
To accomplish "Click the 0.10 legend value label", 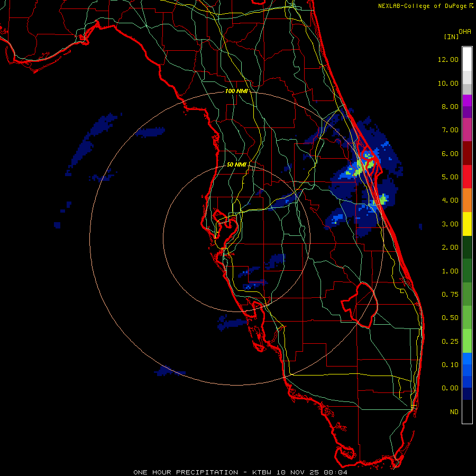I will coord(450,365).
